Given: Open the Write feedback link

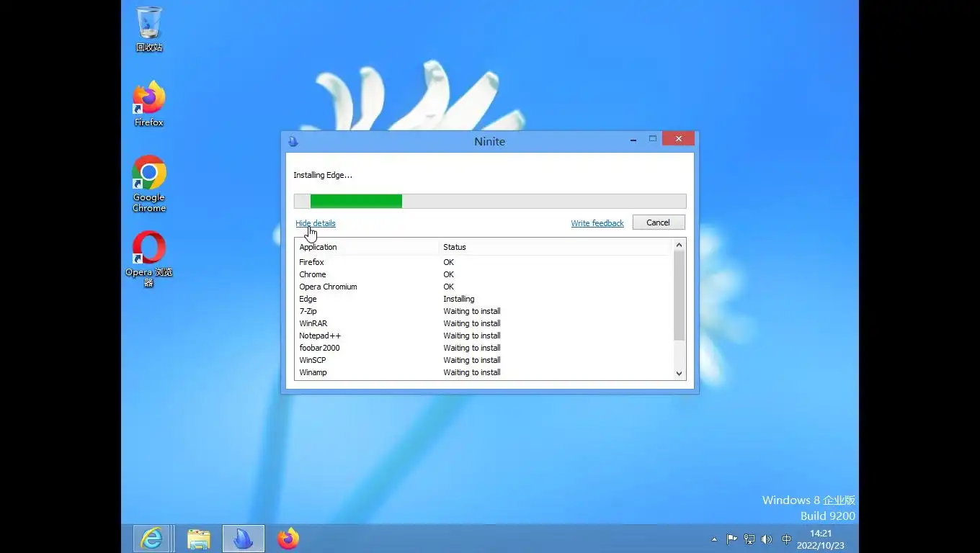Looking at the screenshot, I should click(x=597, y=223).
